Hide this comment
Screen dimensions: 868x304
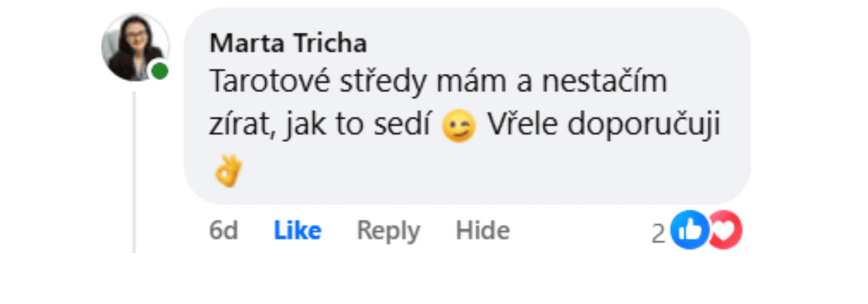click(482, 230)
